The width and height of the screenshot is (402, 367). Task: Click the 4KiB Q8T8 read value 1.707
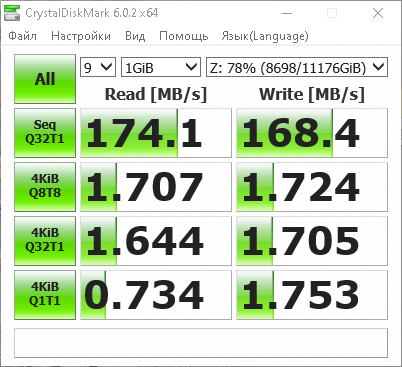(x=156, y=187)
